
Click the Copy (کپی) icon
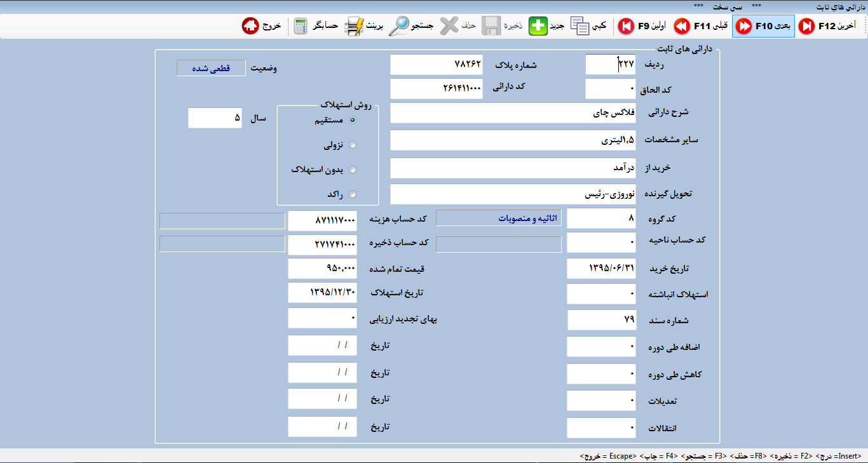580,27
